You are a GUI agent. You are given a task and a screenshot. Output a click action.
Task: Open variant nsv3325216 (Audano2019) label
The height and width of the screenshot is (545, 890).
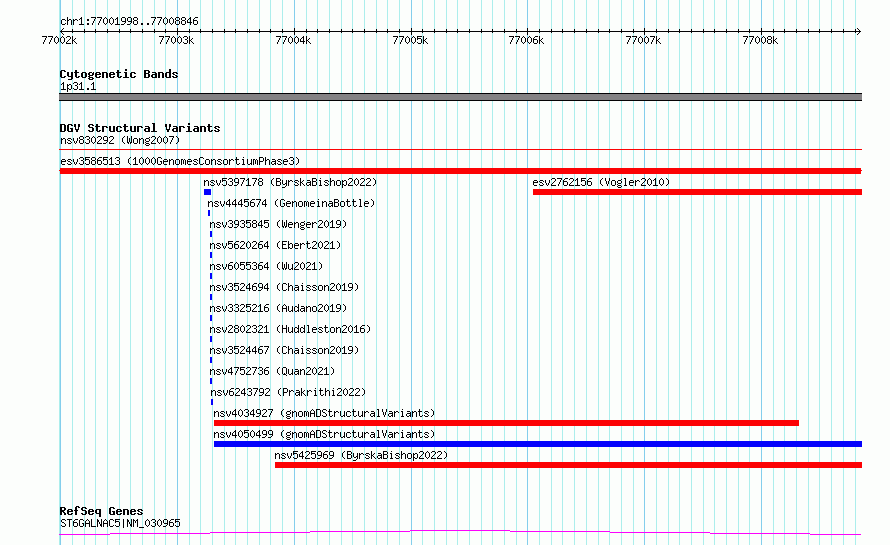(x=278, y=308)
